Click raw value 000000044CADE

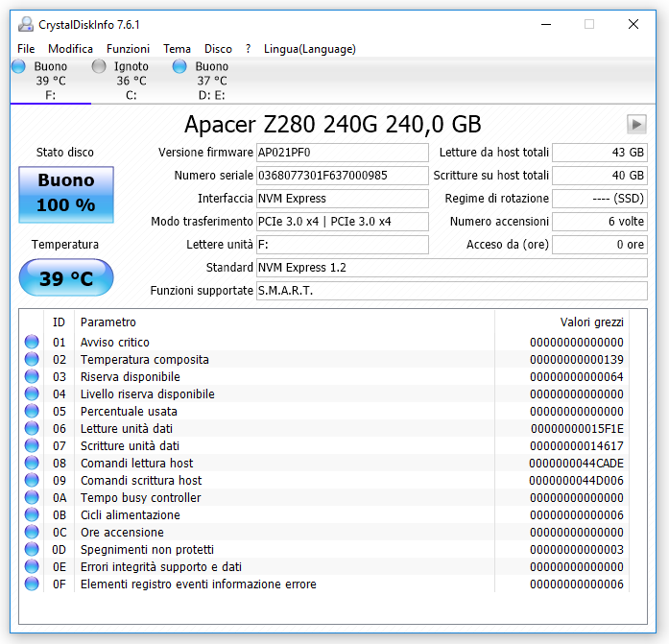[577, 464]
